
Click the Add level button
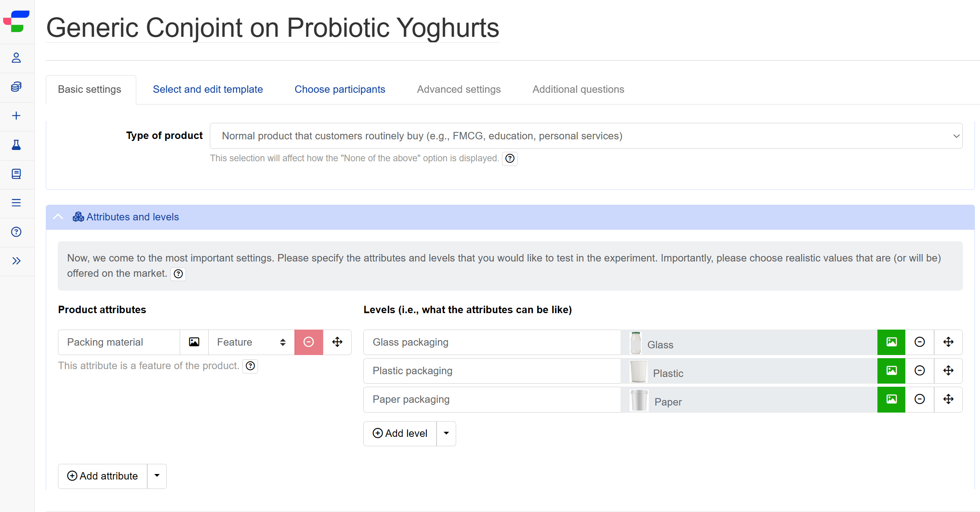(x=400, y=433)
